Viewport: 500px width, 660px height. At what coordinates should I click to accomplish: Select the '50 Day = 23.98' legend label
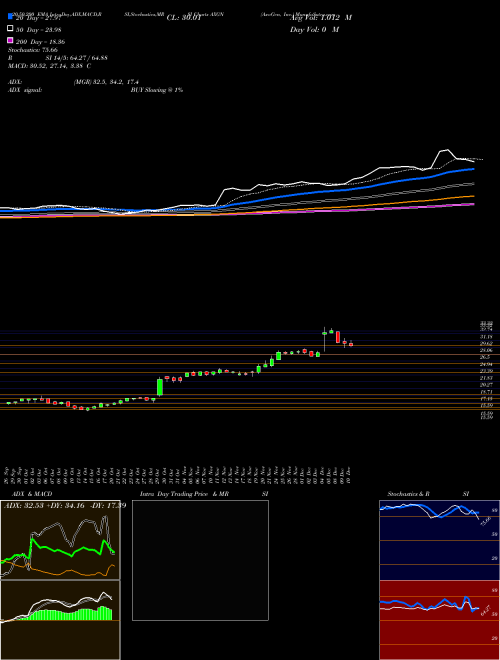(37, 29)
